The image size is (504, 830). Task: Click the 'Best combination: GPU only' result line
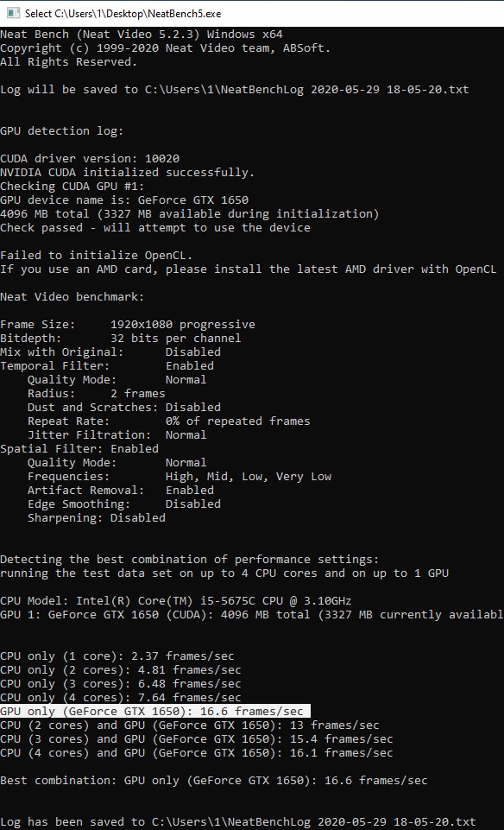214,780
